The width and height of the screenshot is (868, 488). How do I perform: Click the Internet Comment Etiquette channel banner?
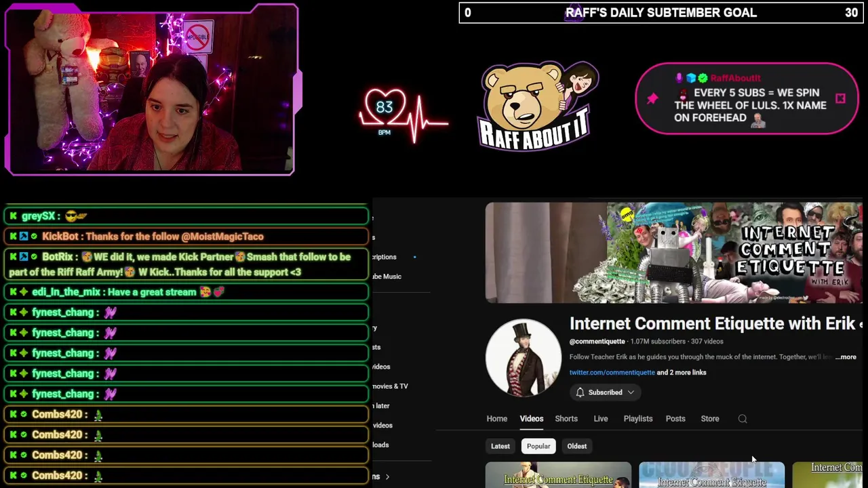pyautogui.click(x=673, y=252)
